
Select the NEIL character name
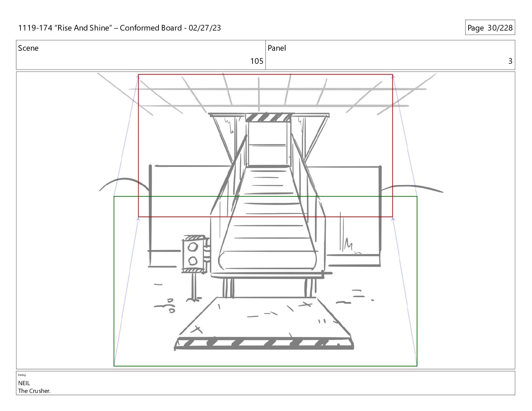point(24,383)
